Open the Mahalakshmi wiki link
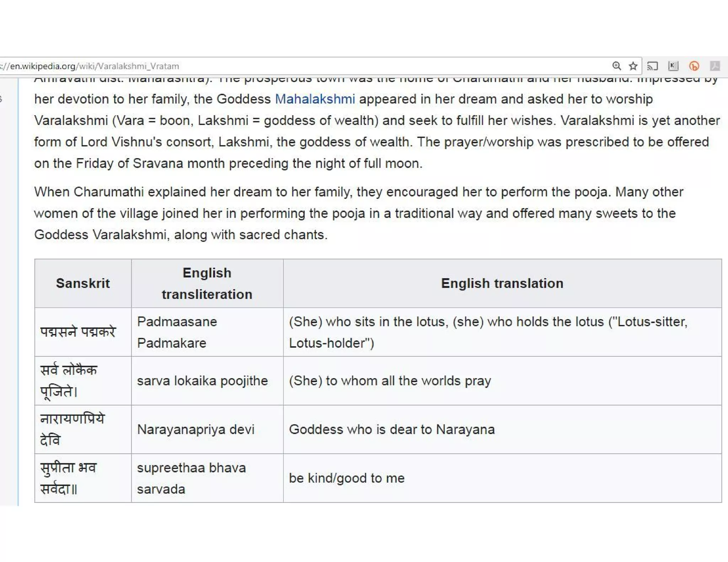 pos(315,99)
